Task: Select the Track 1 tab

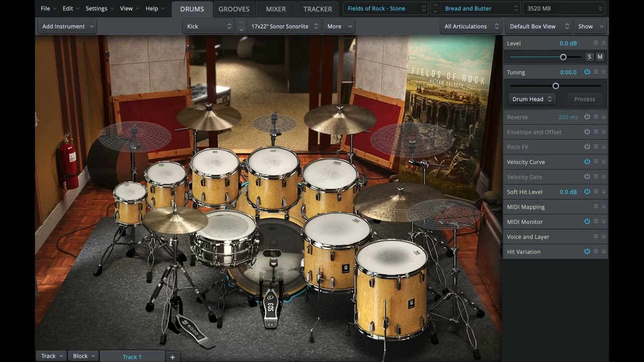Action: click(132, 357)
